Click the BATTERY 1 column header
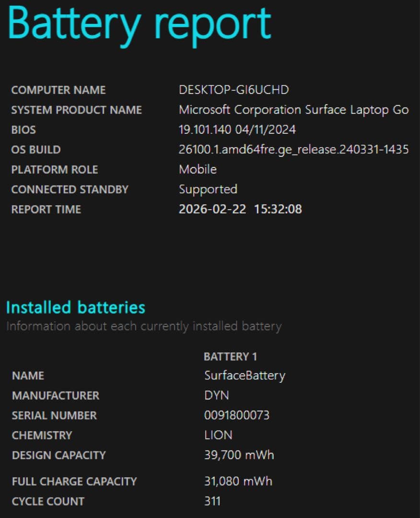 pos(230,356)
